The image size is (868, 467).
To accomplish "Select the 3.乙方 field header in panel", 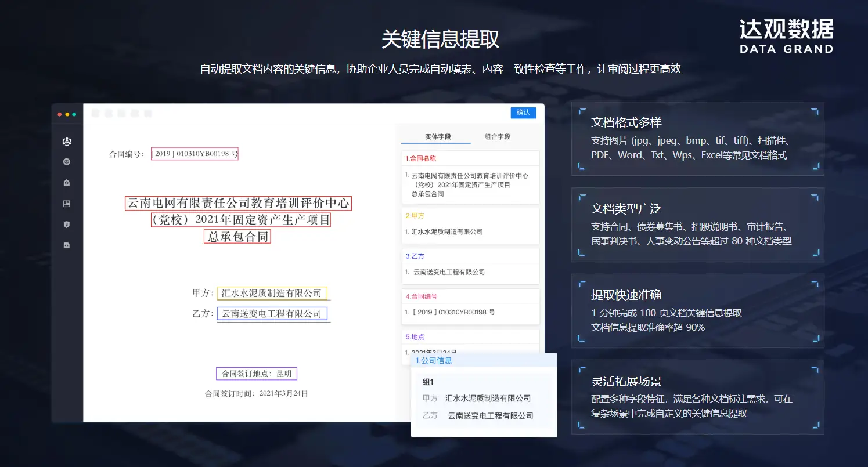I will [x=416, y=256].
